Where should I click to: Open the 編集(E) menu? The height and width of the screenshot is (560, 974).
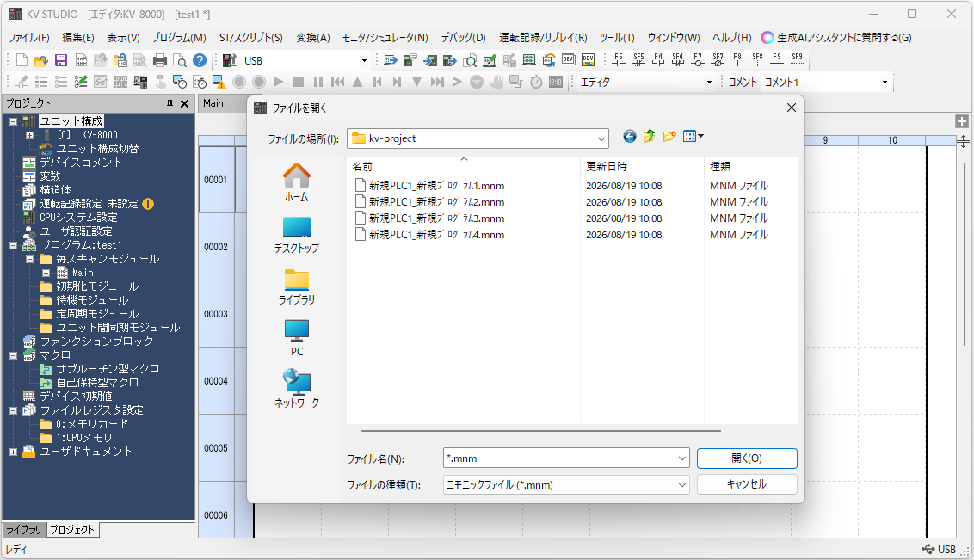(78, 38)
